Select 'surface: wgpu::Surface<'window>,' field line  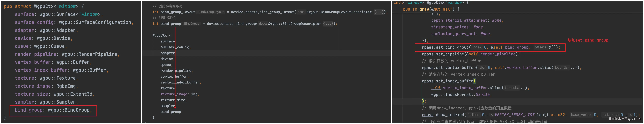tap(59, 14)
